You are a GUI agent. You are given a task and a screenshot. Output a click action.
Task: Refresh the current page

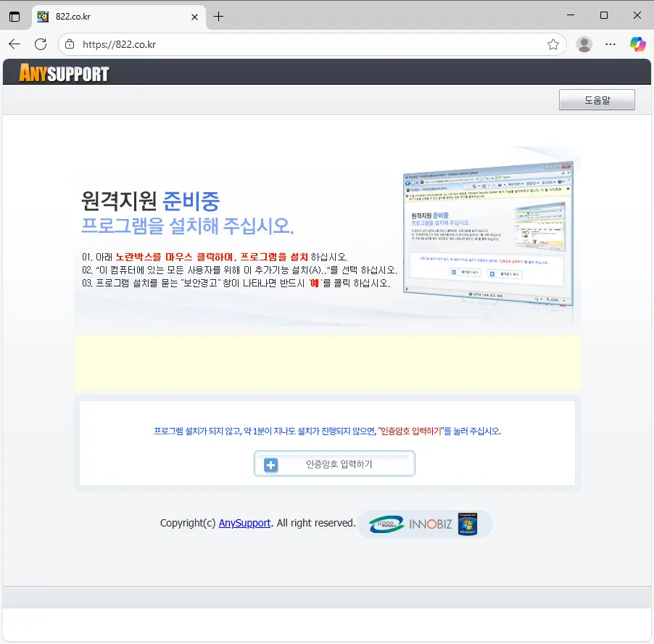41,44
